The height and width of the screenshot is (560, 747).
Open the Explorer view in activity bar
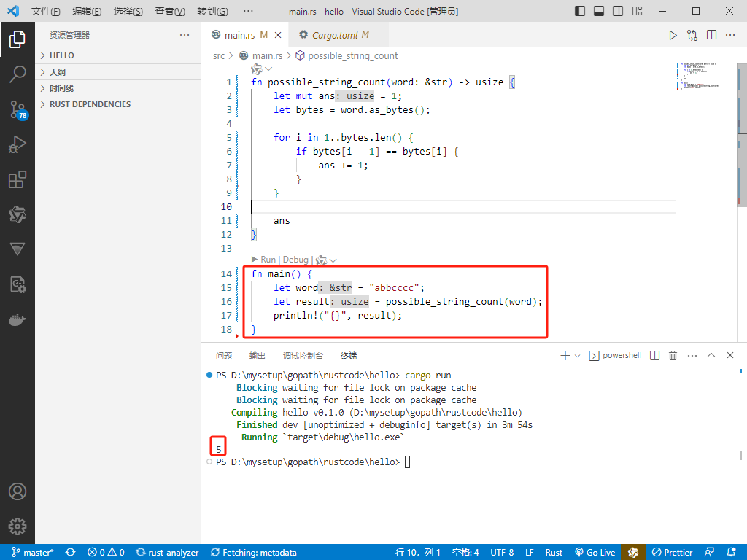click(18, 39)
